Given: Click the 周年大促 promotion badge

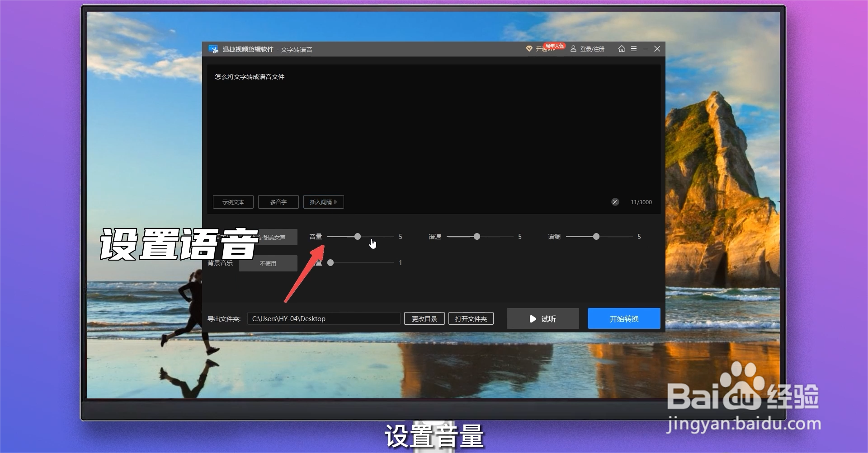Looking at the screenshot, I should [x=555, y=46].
